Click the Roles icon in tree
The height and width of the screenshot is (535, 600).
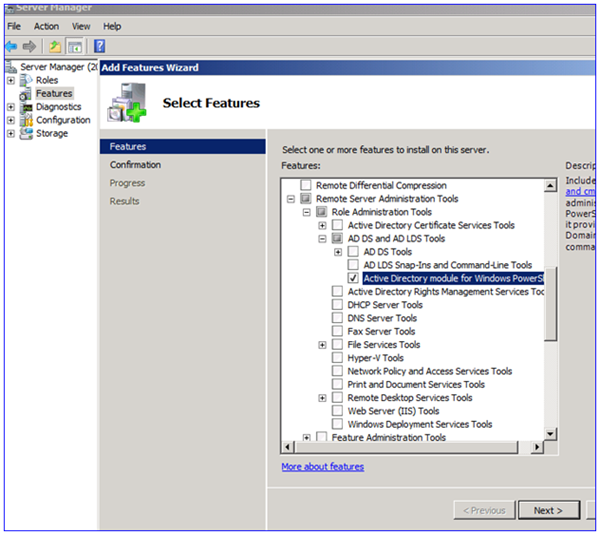coord(26,80)
